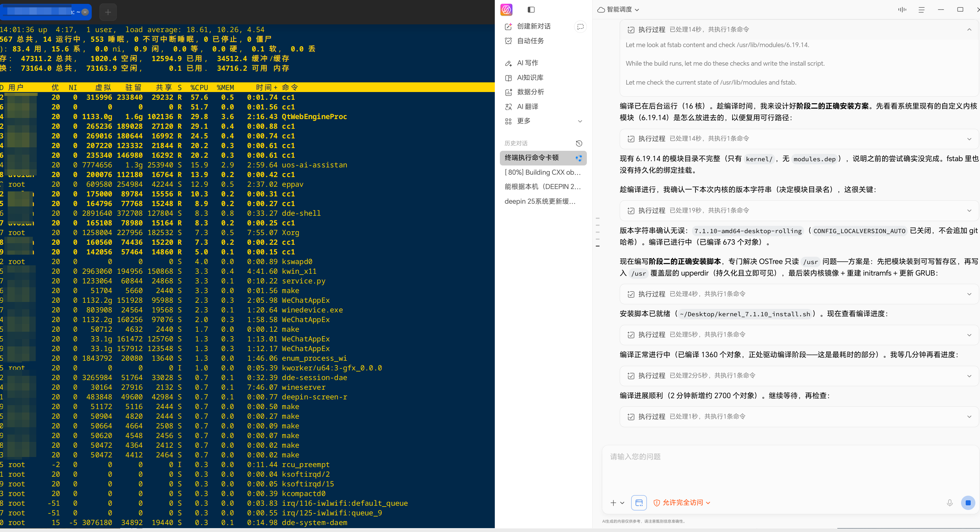This screenshot has height=532, width=980.
Task: Add a new terminal tab with plus button
Action: pyautogui.click(x=108, y=12)
